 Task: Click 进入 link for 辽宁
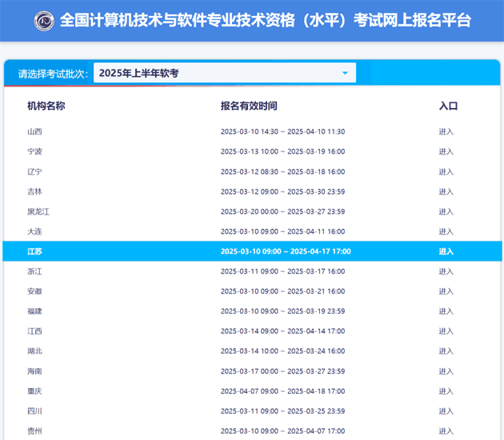pyautogui.click(x=446, y=172)
